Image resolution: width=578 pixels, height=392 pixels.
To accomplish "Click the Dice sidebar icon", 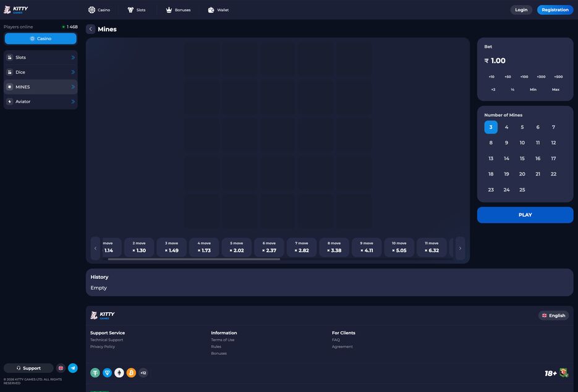I will [x=10, y=72].
